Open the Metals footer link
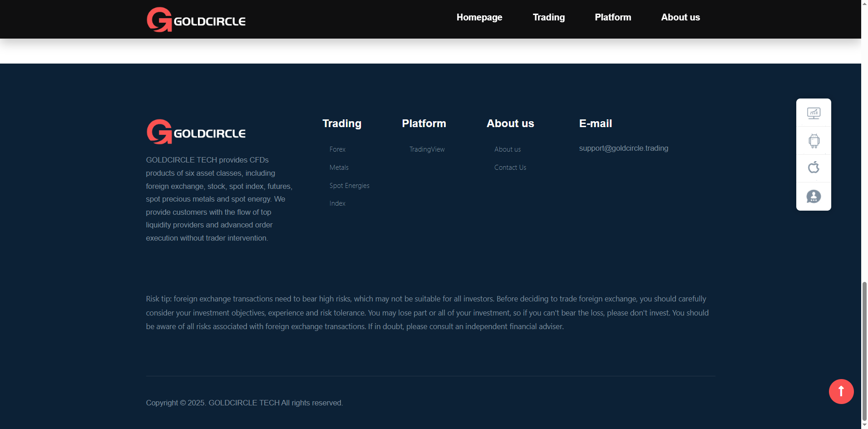Screen dimensions: 868x429 pyautogui.click(x=339, y=168)
